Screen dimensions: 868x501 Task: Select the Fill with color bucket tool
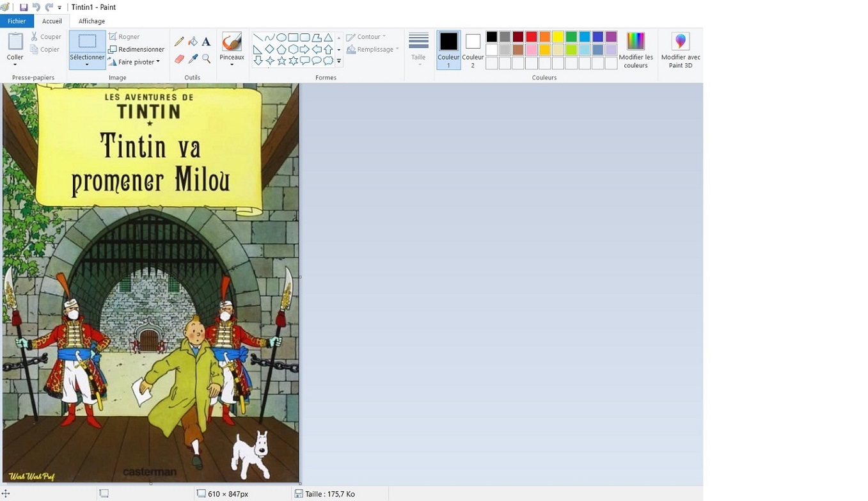[193, 42]
